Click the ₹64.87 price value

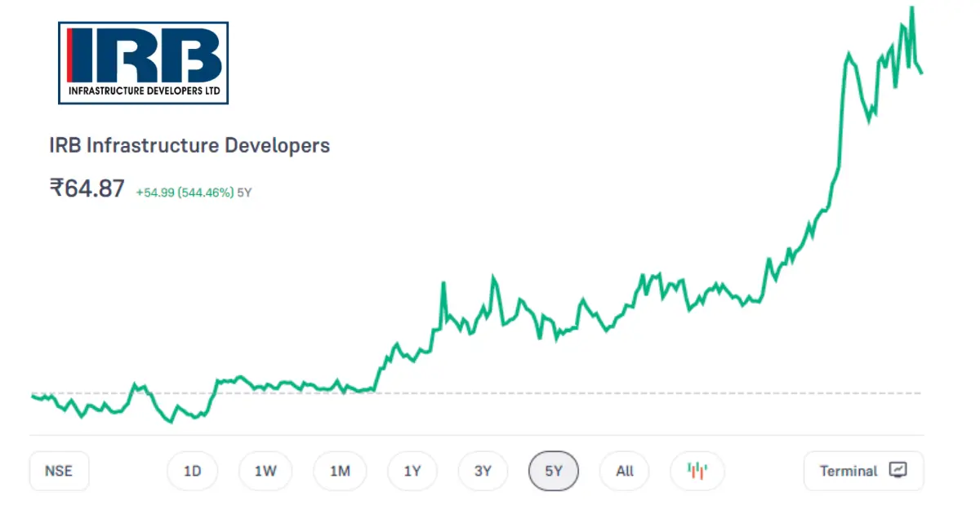pos(87,188)
